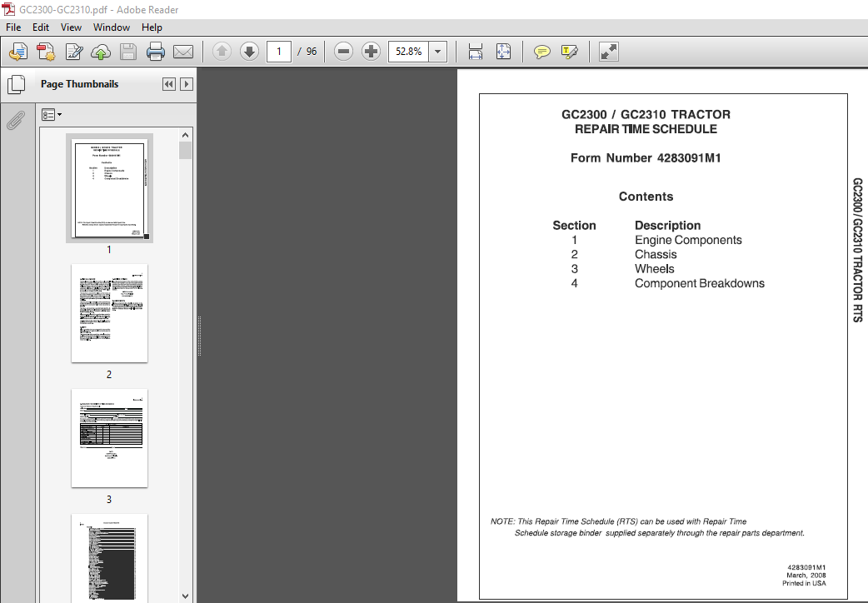Zoom out with minus button
This screenshot has height=603, width=868.
344,52
